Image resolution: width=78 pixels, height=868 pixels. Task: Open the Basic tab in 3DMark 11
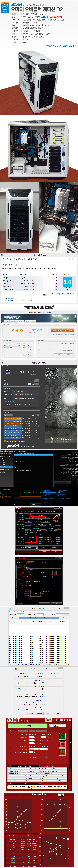point(7,321)
